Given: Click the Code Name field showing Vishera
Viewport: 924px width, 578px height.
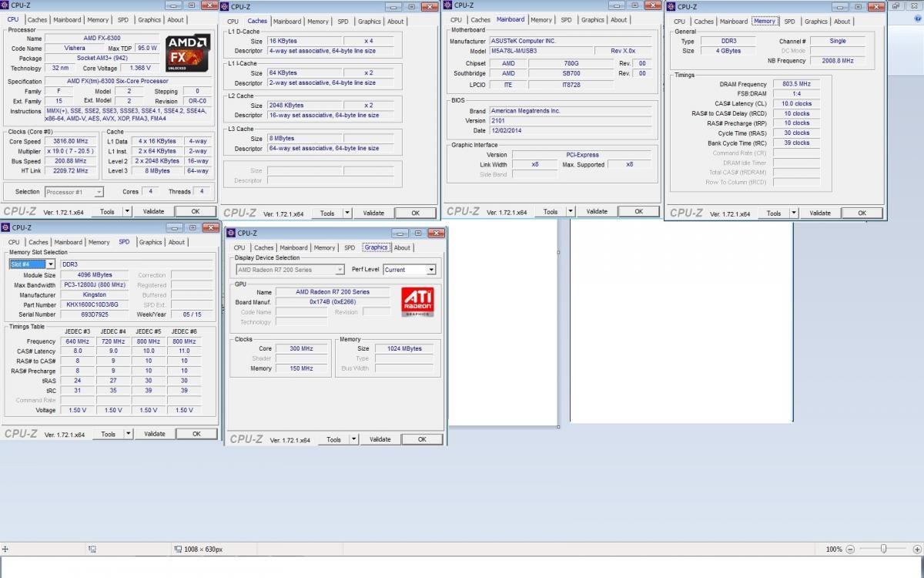Looking at the screenshot, I should click(75, 48).
